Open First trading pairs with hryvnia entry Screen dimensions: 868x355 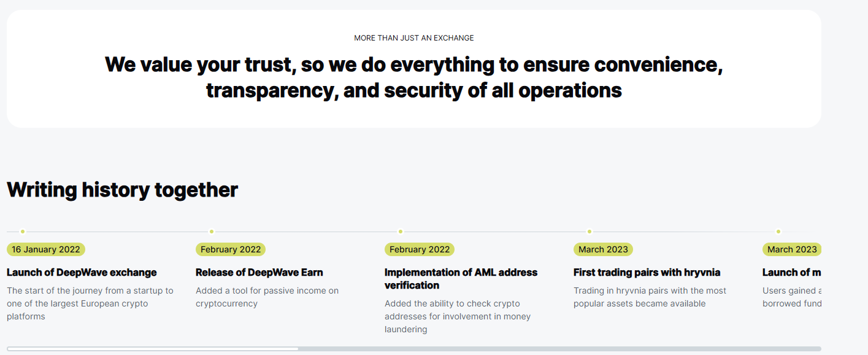coord(647,272)
